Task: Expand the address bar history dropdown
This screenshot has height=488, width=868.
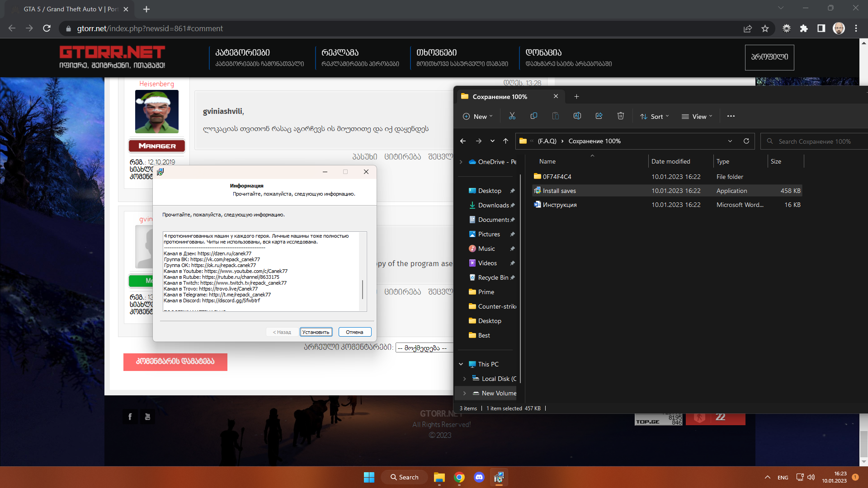Action: (730, 141)
